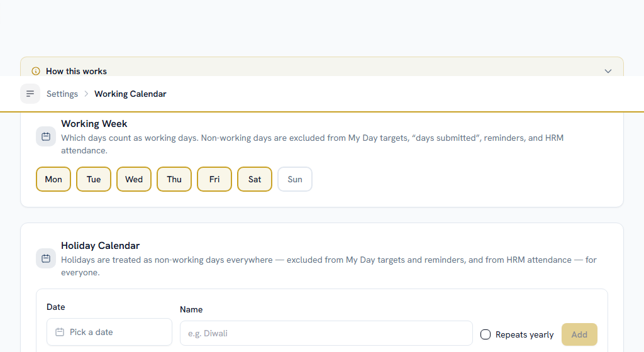Toggle Thu as a working day
This screenshot has height=352, width=644.
174,179
